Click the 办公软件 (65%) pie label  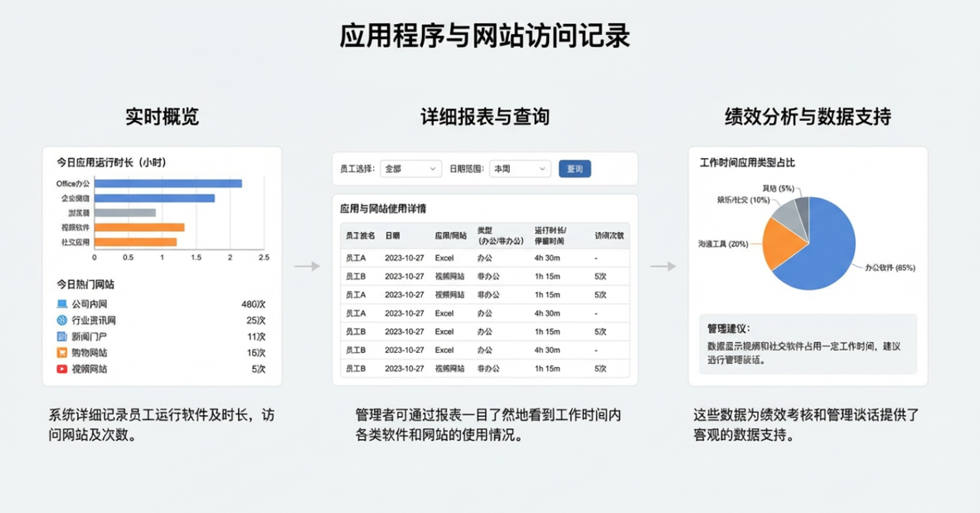tap(890, 268)
